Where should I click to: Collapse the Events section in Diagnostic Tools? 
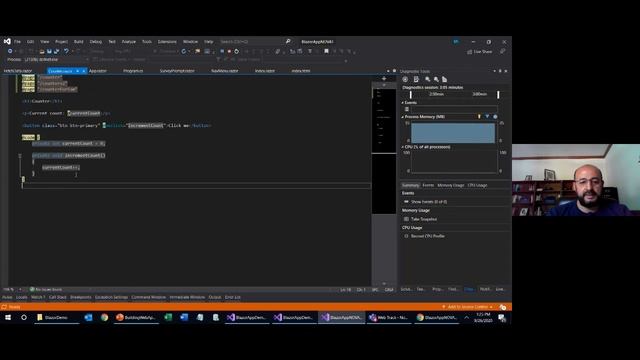402,103
